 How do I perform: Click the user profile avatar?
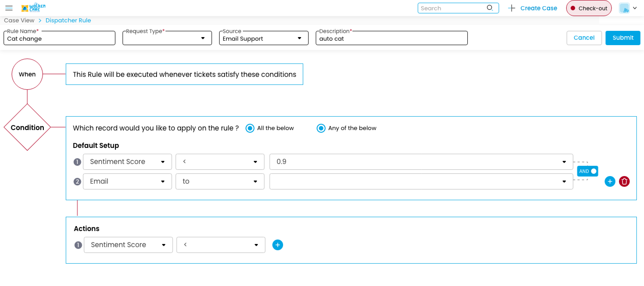pyautogui.click(x=624, y=8)
